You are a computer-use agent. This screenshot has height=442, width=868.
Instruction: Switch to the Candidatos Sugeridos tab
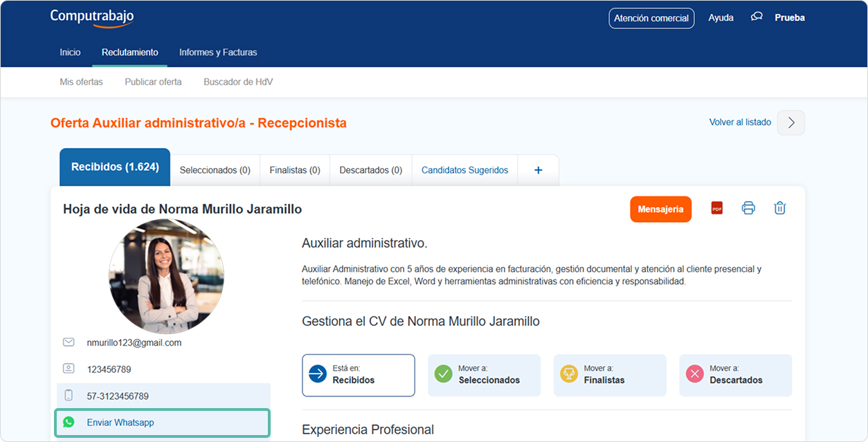pyautogui.click(x=464, y=170)
